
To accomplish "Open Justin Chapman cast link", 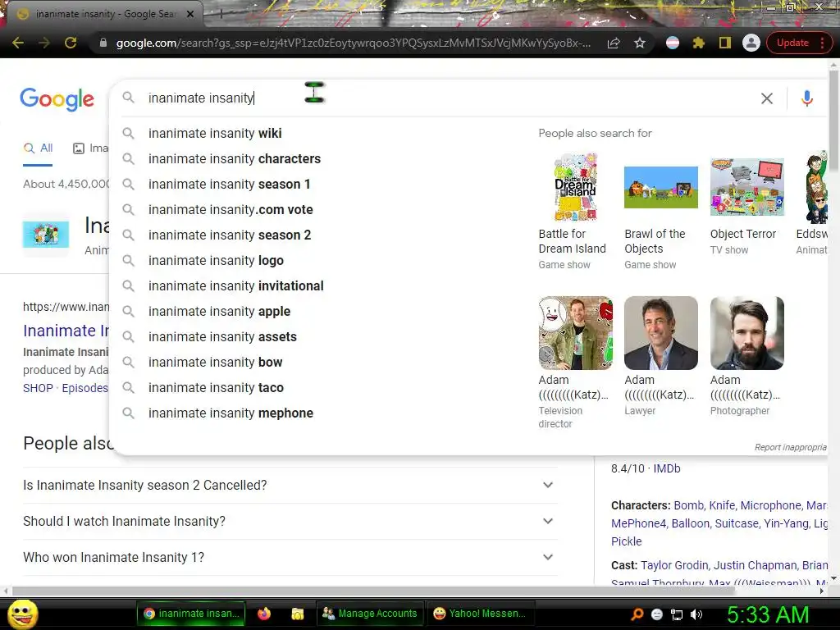I will (x=755, y=566).
